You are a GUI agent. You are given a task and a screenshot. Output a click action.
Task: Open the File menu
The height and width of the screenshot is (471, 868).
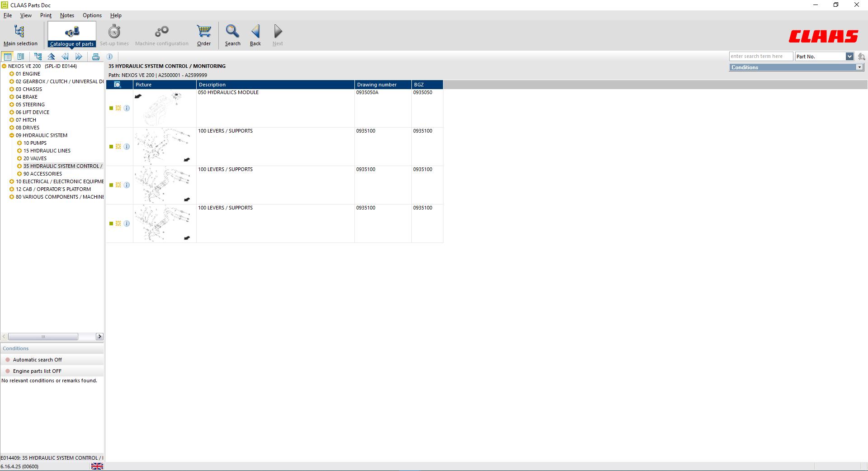(8, 15)
